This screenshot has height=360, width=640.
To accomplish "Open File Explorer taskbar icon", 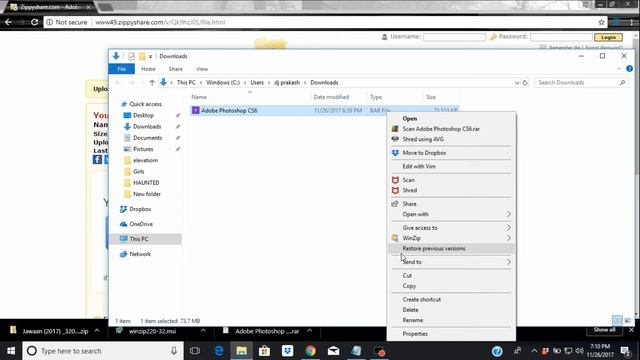I will [x=242, y=351].
